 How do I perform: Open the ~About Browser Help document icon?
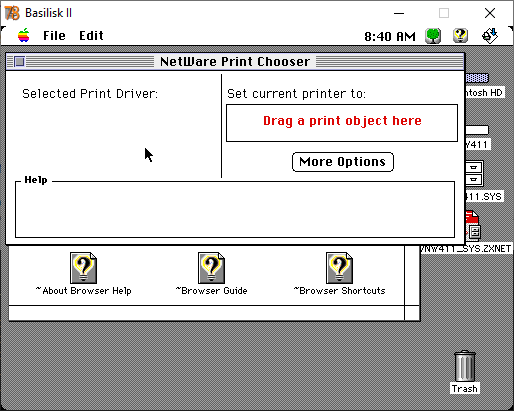click(83, 268)
